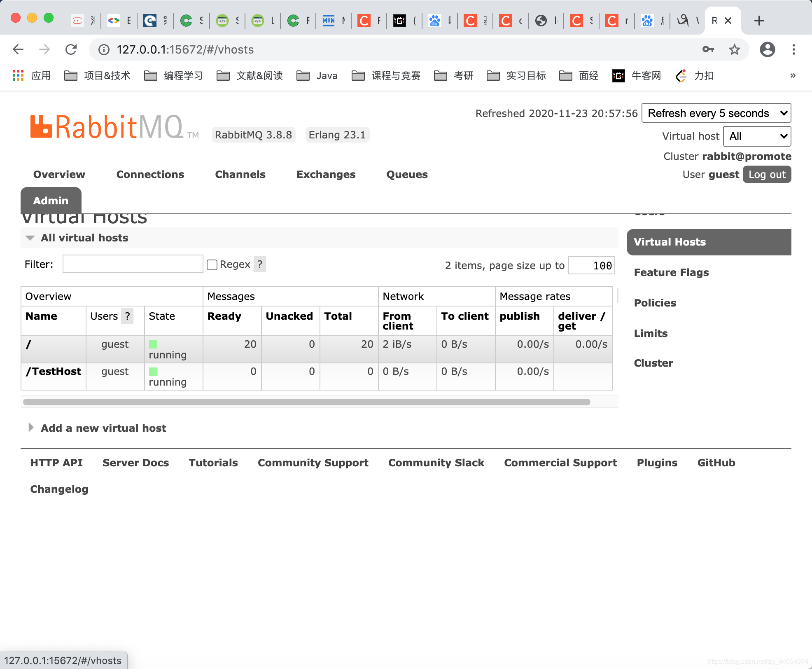Click the address bar URL
This screenshot has height=669, width=812.
pos(185,49)
